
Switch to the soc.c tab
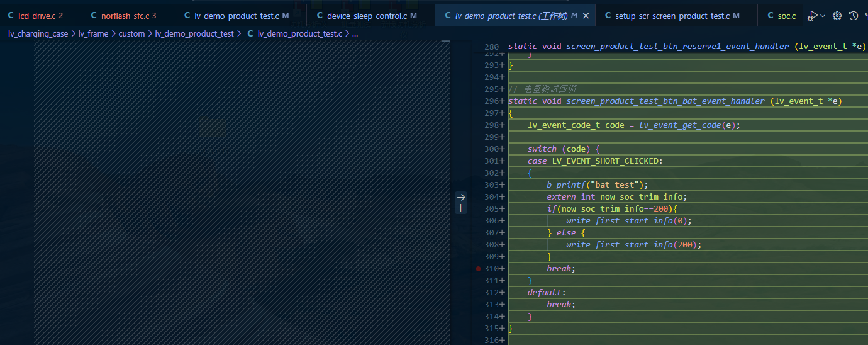click(x=781, y=16)
